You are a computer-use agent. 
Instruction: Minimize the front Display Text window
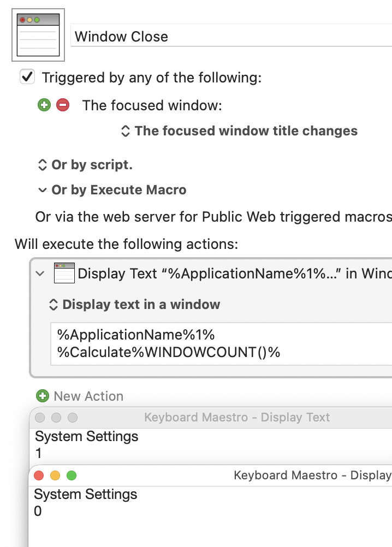click(x=55, y=475)
